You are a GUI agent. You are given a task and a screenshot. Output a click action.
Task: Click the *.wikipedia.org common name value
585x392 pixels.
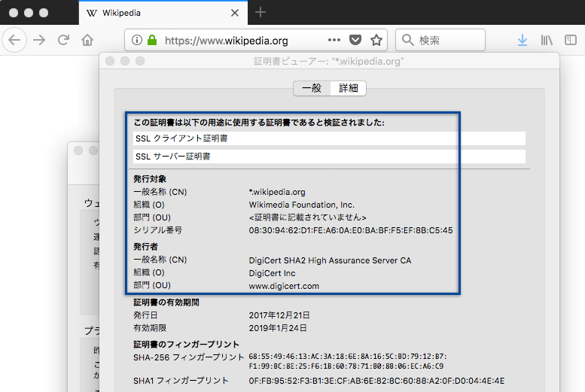point(277,192)
